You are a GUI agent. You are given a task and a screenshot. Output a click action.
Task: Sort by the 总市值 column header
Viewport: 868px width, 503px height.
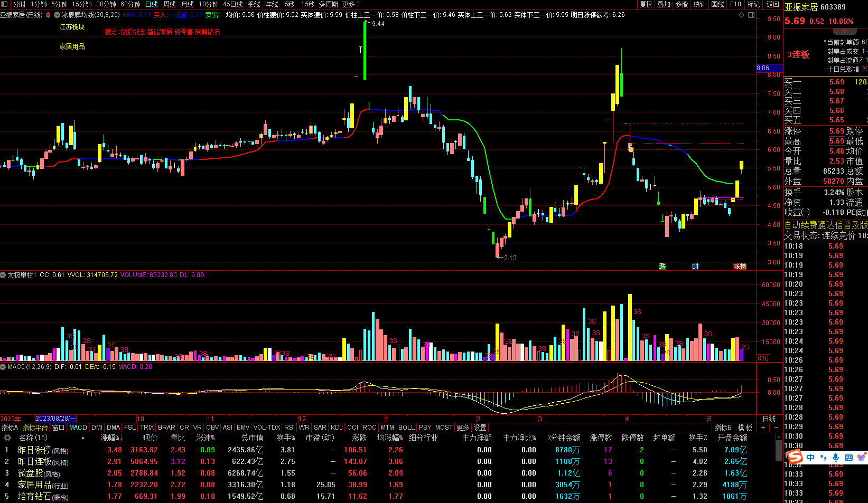tap(253, 438)
